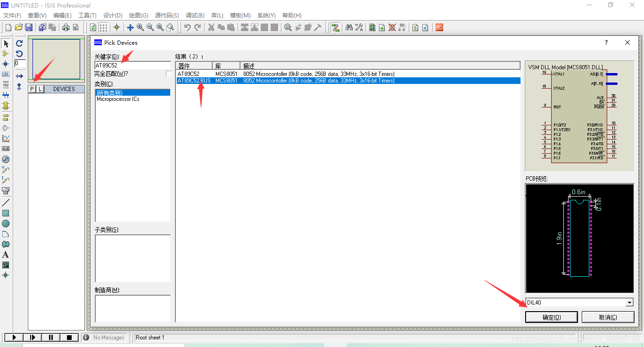Save the current design
This screenshot has height=347, width=644.
29,27
